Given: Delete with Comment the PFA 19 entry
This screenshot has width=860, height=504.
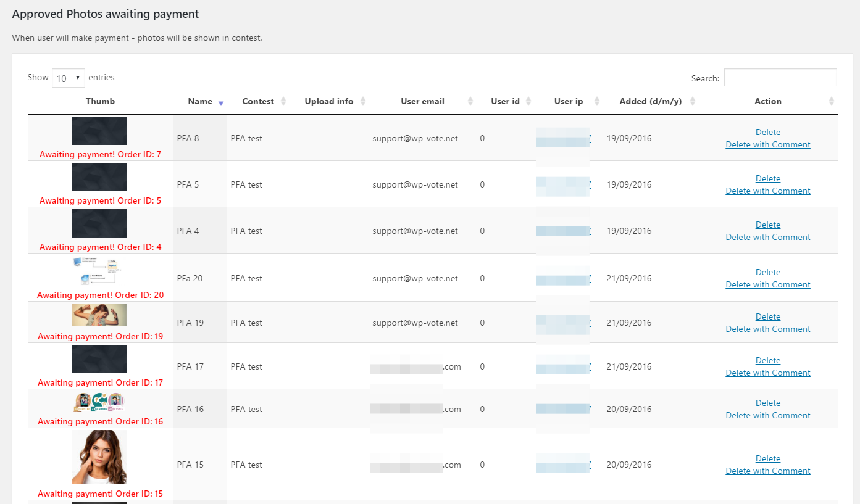Looking at the screenshot, I should pos(768,329).
